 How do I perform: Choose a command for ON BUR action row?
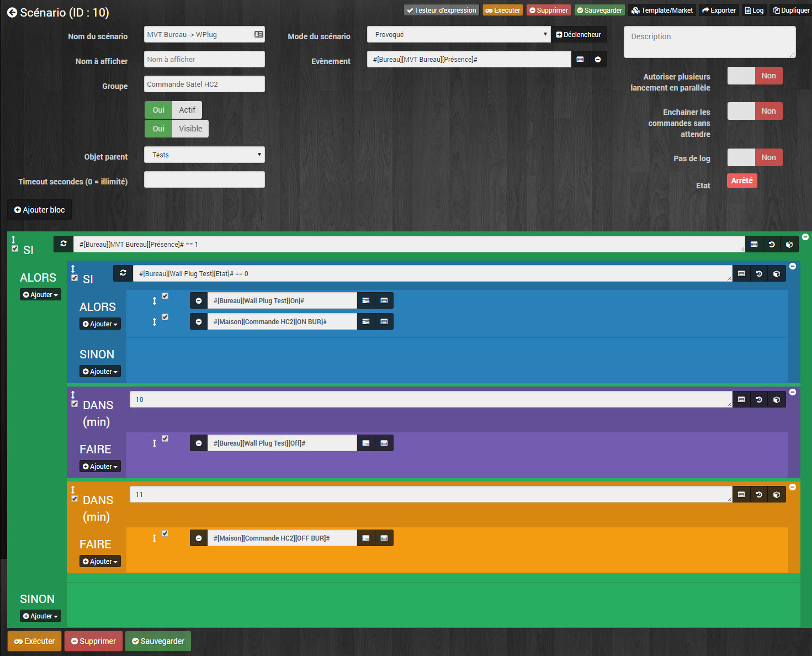click(x=384, y=321)
